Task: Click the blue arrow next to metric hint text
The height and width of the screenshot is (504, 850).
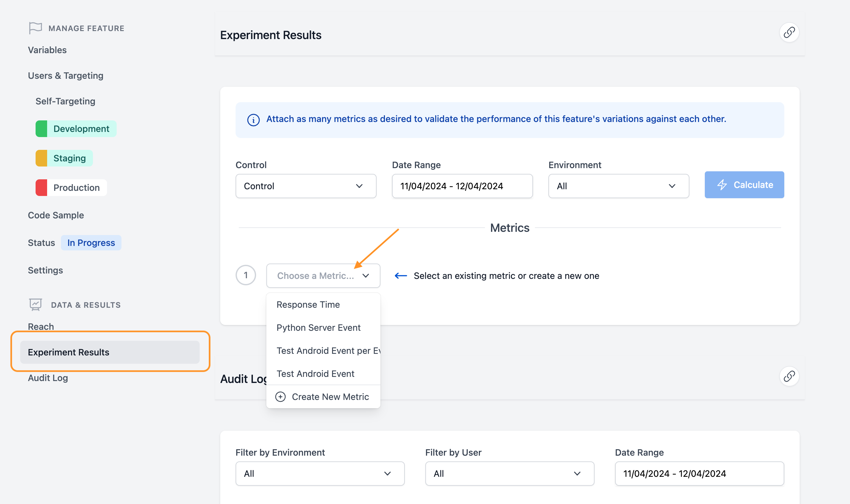Action: tap(401, 276)
